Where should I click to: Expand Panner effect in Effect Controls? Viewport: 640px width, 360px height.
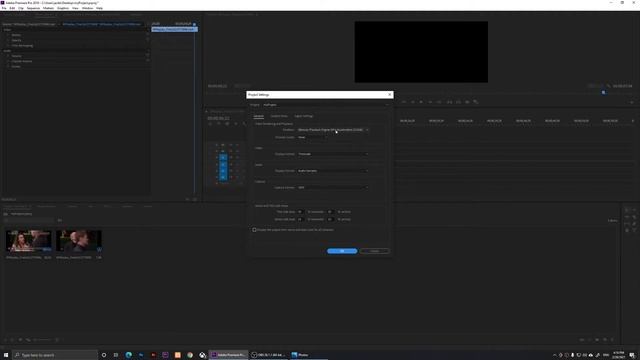click(8, 67)
